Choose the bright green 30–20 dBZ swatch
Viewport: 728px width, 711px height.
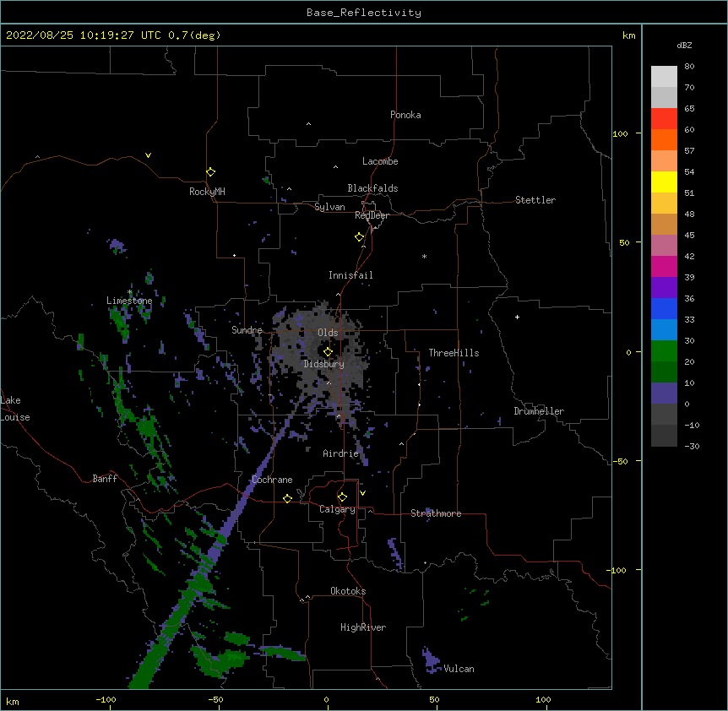point(664,351)
